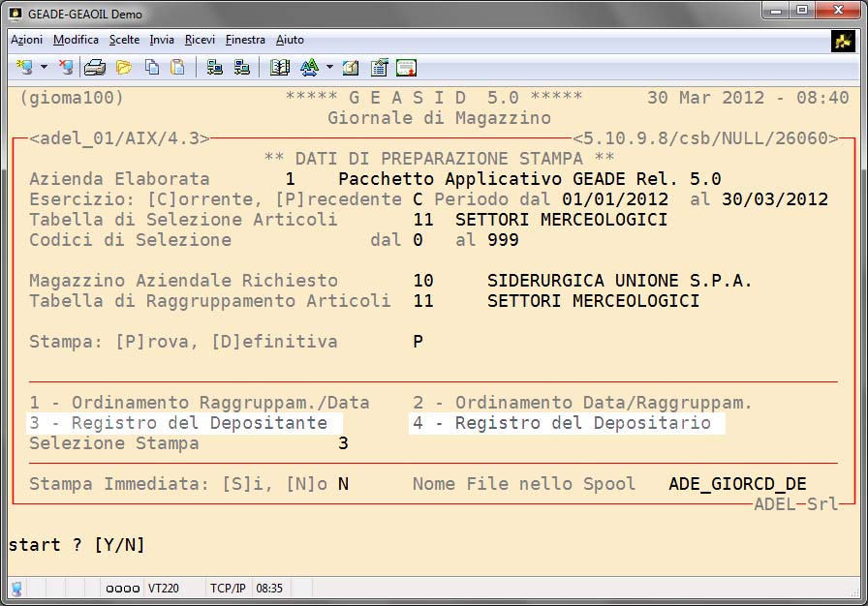Click the new connection toolbar icon
The height and width of the screenshot is (606, 868).
pyautogui.click(x=23, y=68)
